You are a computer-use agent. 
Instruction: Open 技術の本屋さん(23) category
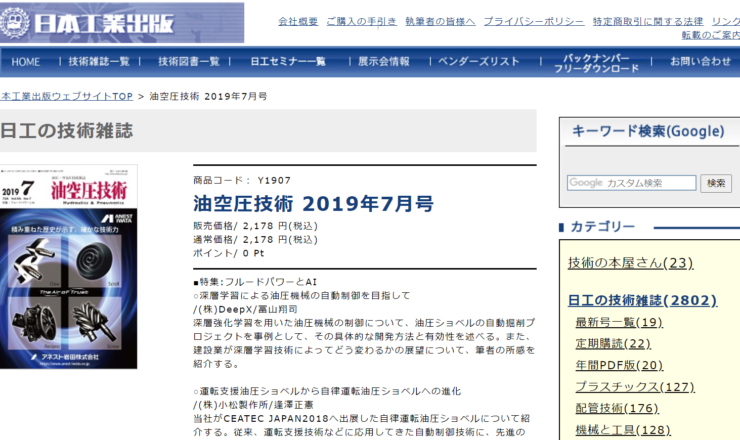pyautogui.click(x=631, y=263)
